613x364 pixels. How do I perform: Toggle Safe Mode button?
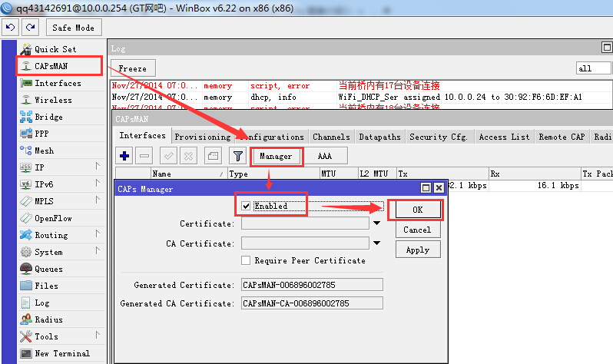(x=74, y=28)
